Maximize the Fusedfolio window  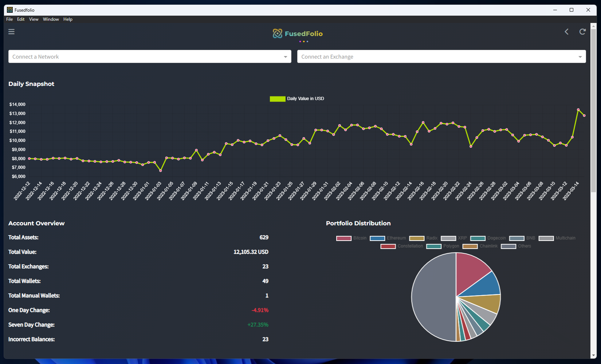tap(571, 10)
